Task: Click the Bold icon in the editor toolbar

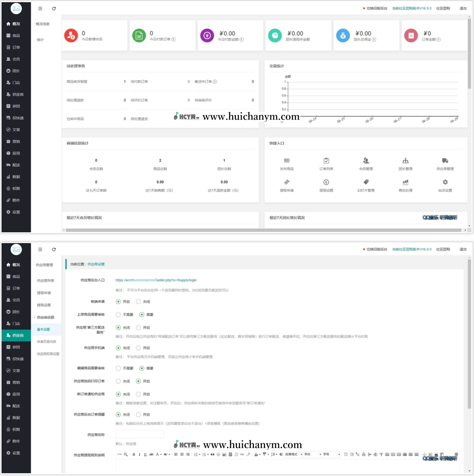Action: click(134, 454)
